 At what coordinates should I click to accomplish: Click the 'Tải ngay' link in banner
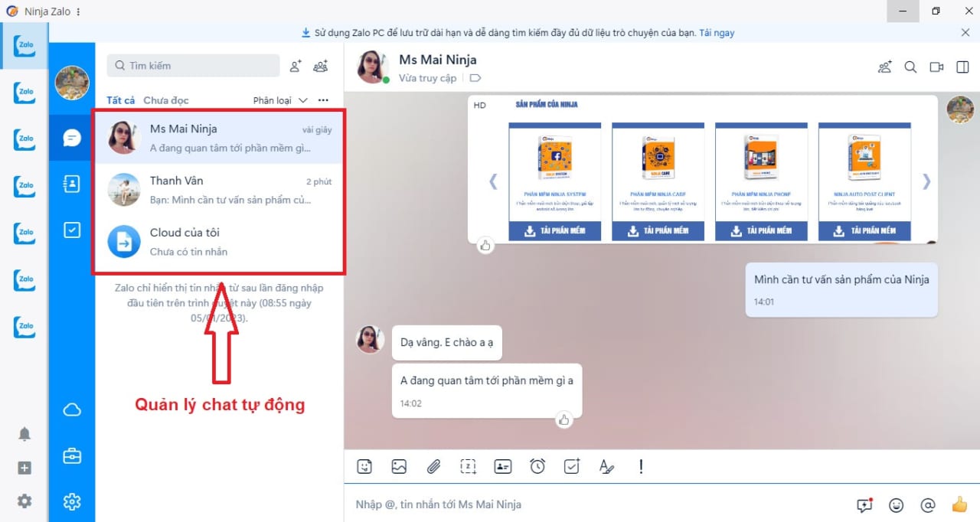(717, 33)
